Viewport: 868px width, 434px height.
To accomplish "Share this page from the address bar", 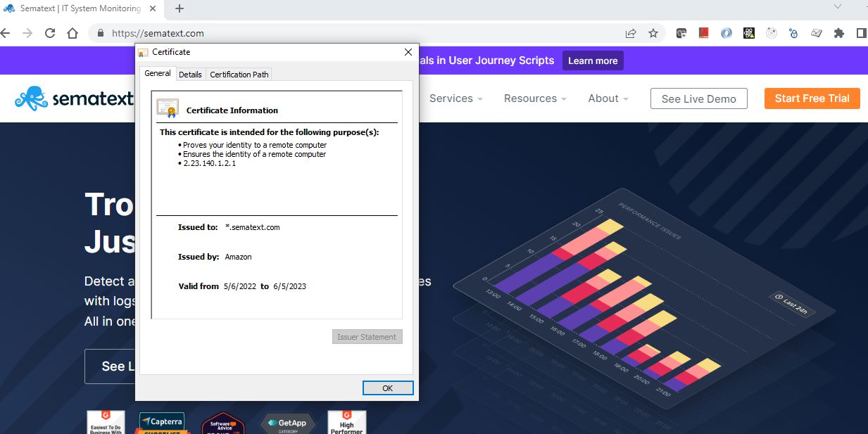I will 631,33.
